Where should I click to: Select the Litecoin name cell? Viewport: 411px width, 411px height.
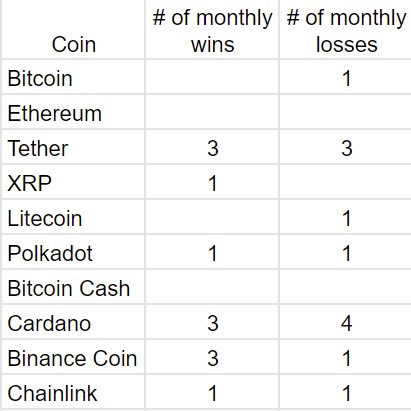click(73, 217)
